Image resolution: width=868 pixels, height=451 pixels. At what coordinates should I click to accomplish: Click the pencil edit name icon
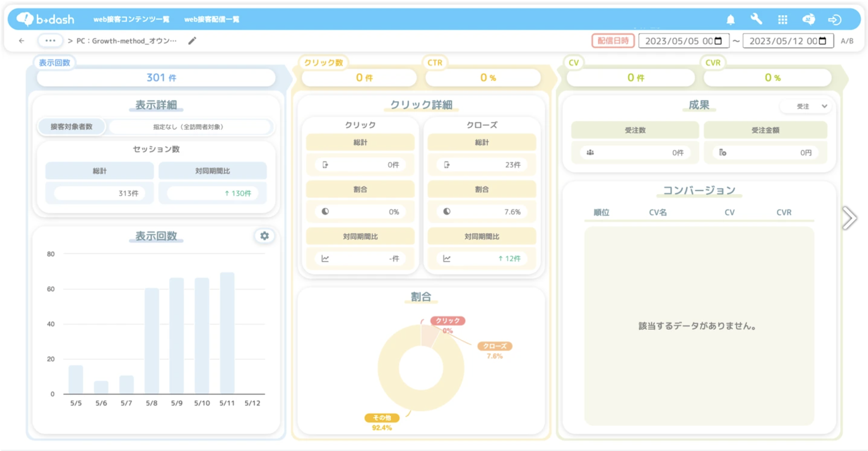point(192,41)
